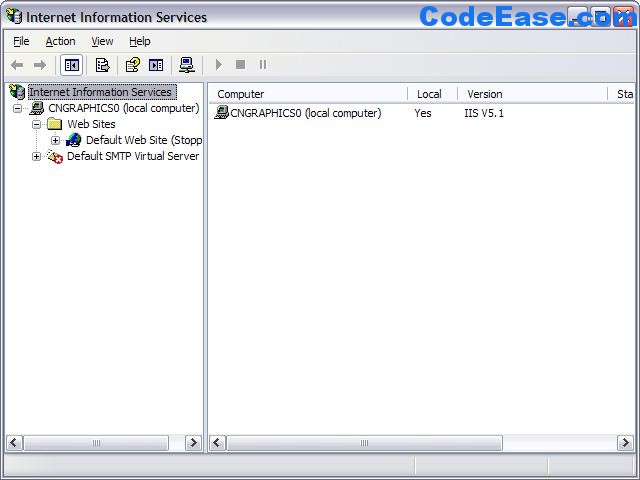
Task: Click the IIS root icon in tree
Action: (x=17, y=92)
